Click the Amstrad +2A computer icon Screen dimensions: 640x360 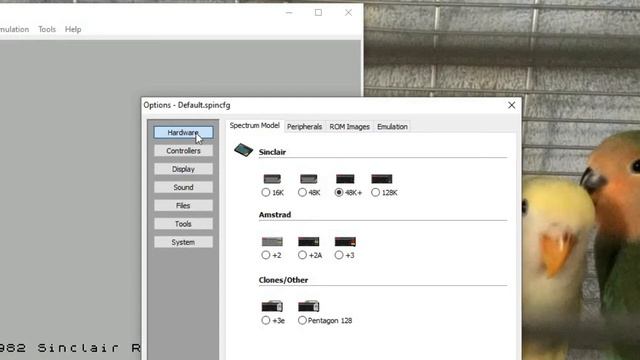(x=309, y=242)
